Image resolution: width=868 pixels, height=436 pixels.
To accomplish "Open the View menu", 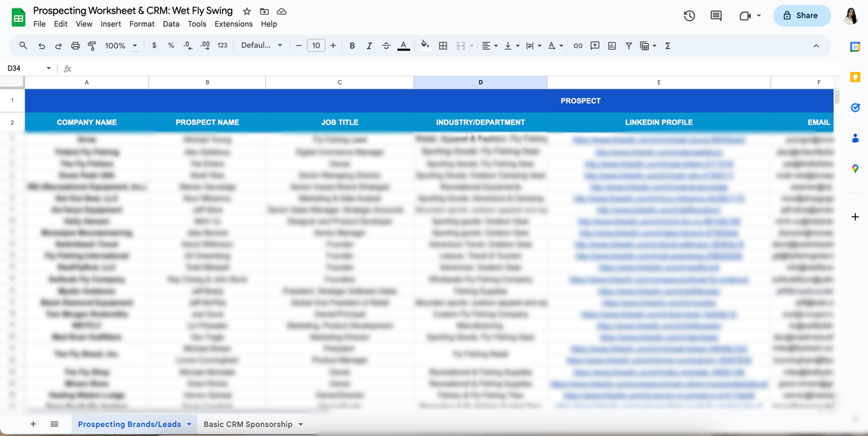I will coord(84,24).
